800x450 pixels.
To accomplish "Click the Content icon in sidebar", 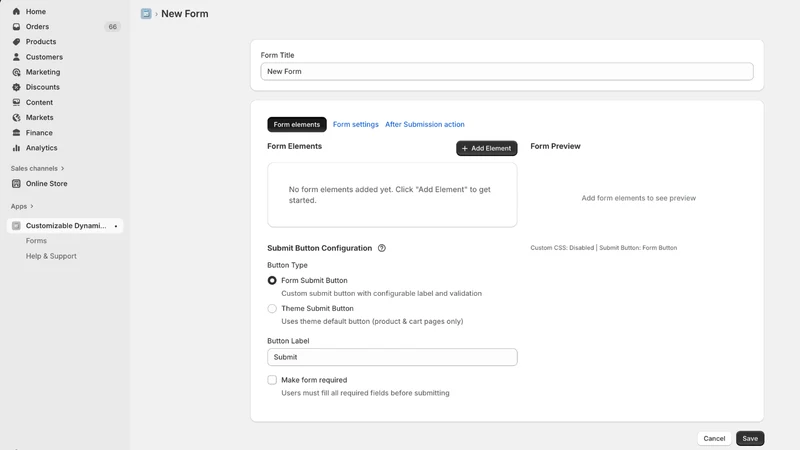I will 16,102.
